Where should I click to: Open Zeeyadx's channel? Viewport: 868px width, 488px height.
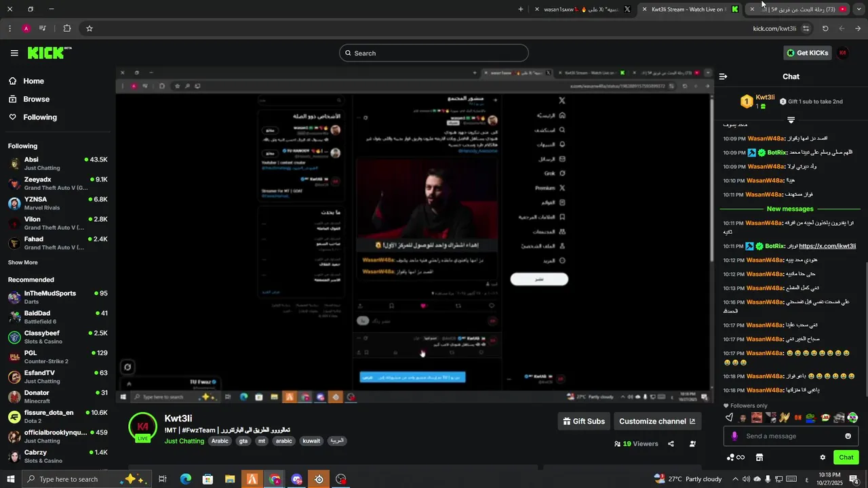(58, 183)
